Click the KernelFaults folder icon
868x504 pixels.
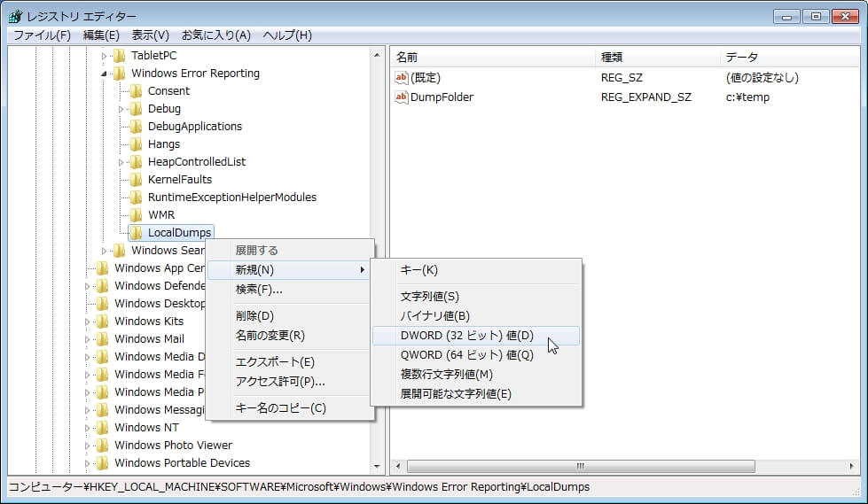(136, 180)
